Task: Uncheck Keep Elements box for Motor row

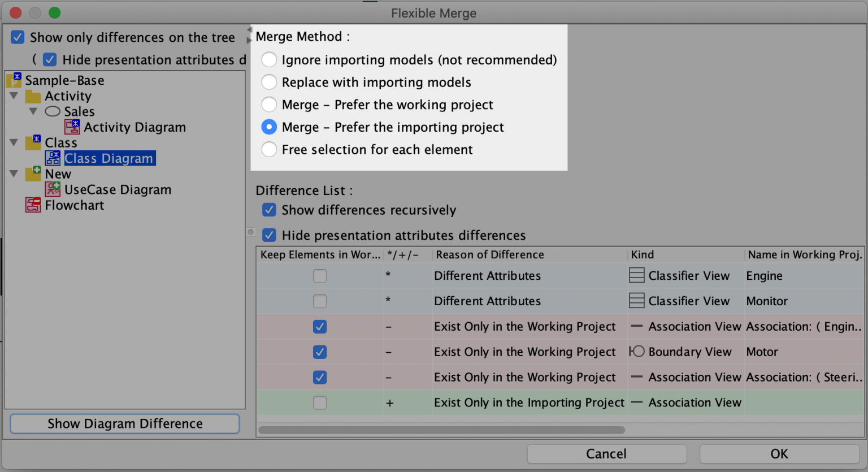Action: point(320,352)
